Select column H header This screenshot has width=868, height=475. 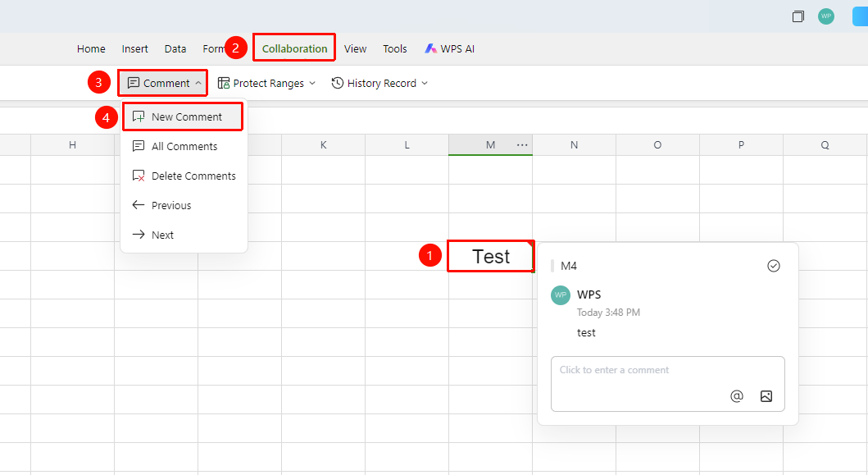point(72,145)
